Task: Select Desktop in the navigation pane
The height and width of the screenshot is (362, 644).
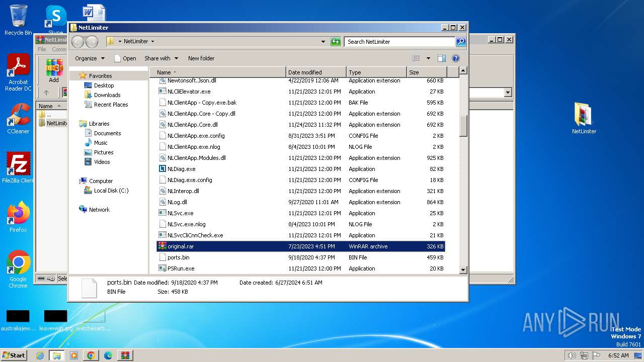Action: (x=104, y=85)
